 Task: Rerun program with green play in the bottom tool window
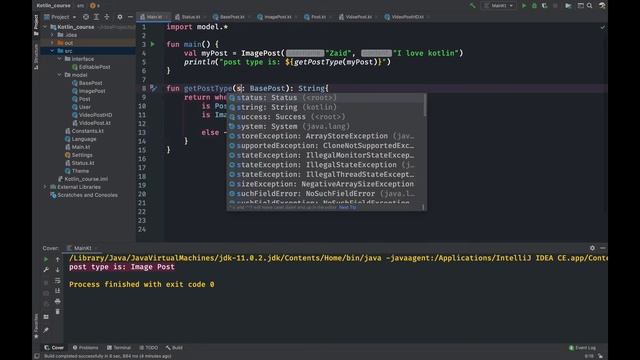(x=46, y=259)
